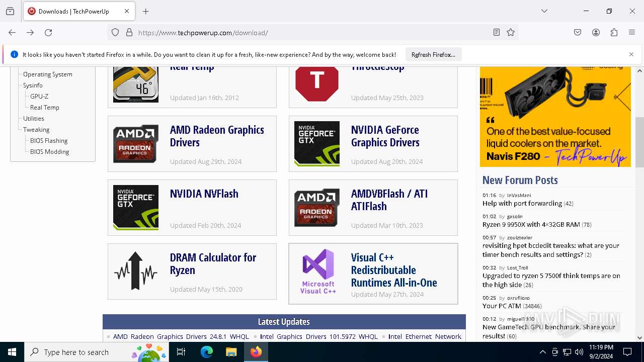Open Task View on taskbar
644x362 pixels.
tap(181, 352)
